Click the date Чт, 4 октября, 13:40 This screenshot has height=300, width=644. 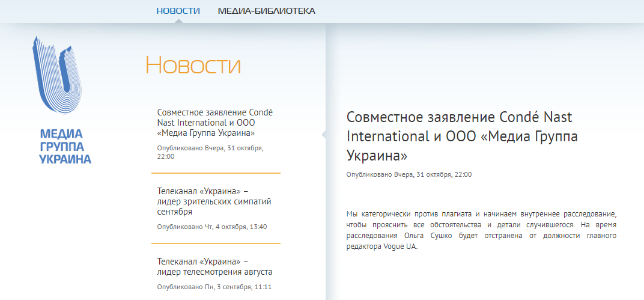(211, 227)
